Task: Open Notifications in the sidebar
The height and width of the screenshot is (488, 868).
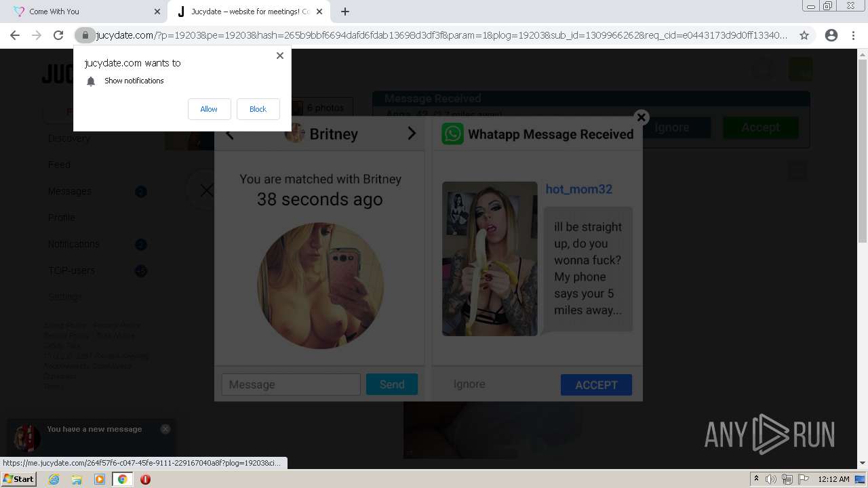Action: pos(73,244)
